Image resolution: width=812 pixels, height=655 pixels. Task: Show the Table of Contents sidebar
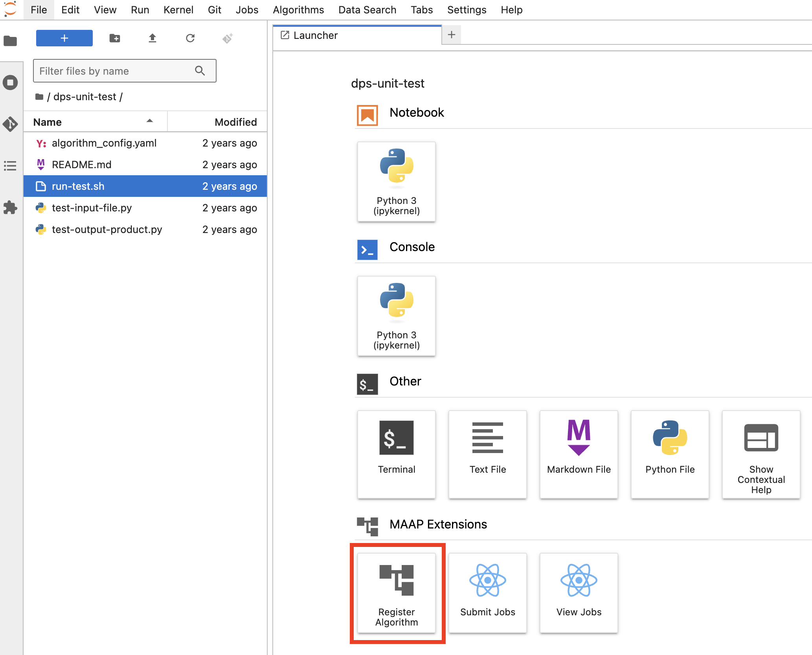pos(11,166)
